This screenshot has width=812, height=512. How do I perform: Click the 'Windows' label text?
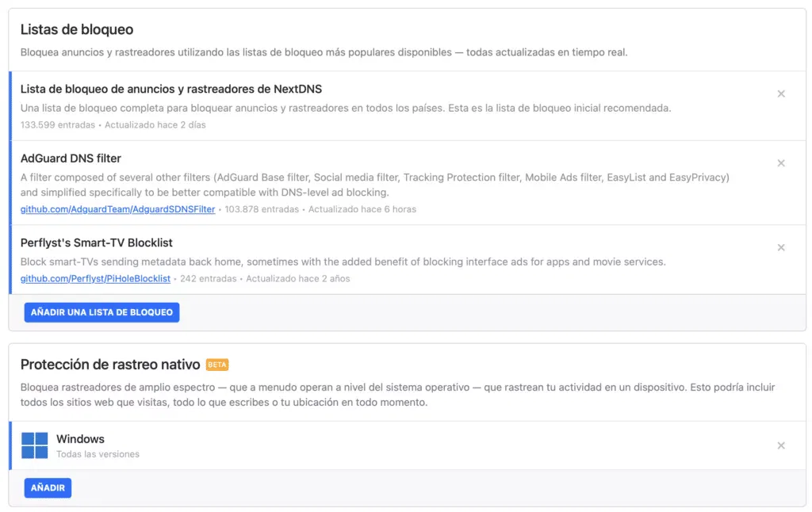click(x=80, y=439)
